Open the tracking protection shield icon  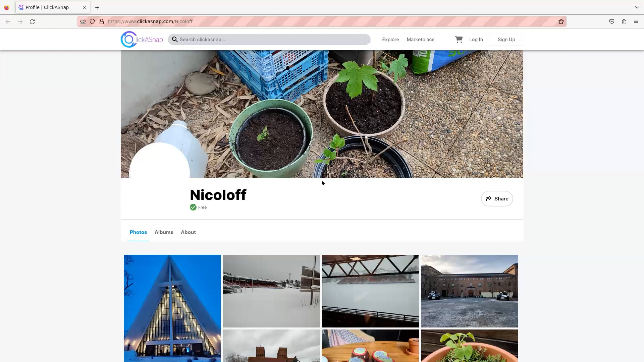(92, 21)
